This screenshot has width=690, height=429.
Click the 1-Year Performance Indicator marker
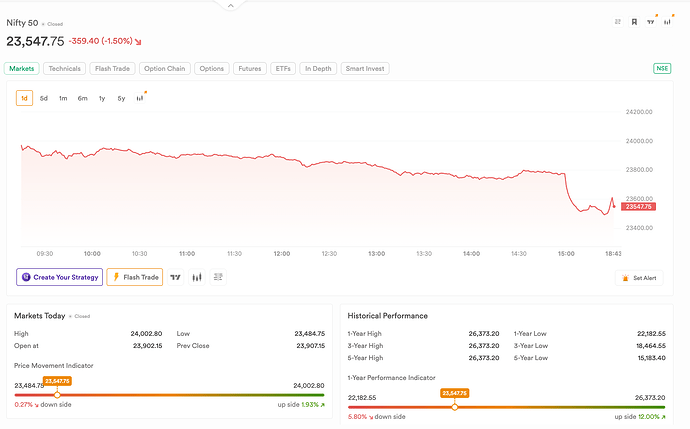click(455, 407)
